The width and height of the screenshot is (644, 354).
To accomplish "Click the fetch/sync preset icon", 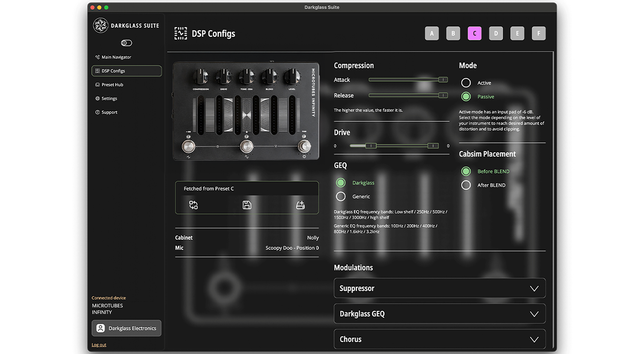I will 193,205.
